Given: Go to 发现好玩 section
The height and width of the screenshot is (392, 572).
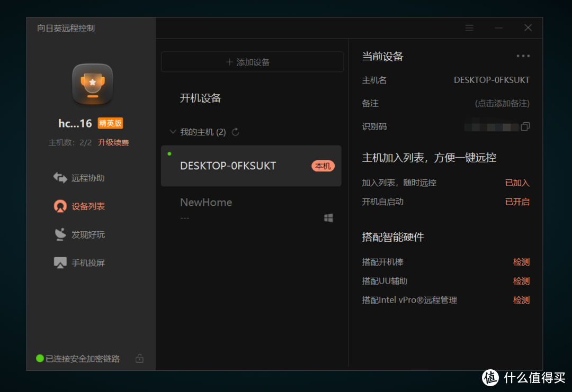Looking at the screenshot, I should pyautogui.click(x=79, y=234).
